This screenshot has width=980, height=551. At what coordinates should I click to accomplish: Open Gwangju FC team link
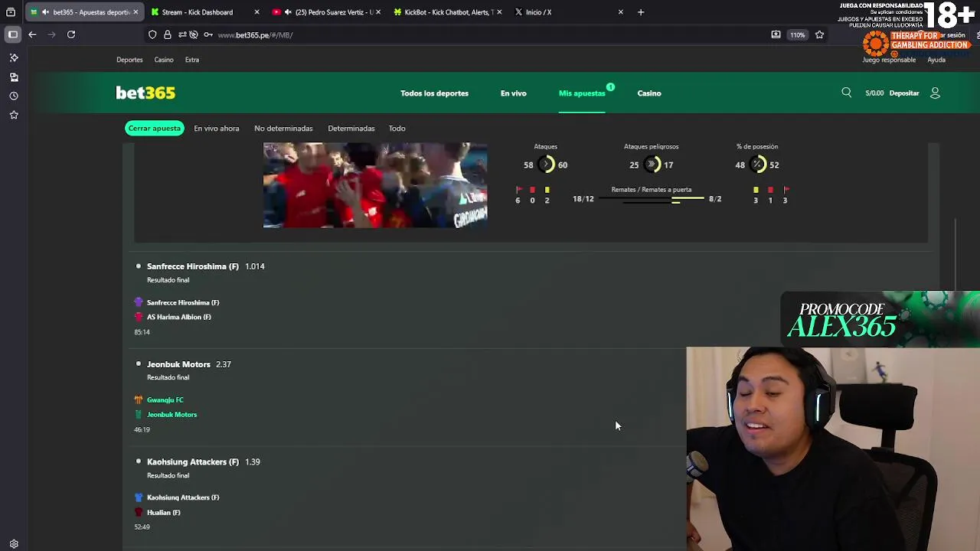pyautogui.click(x=165, y=399)
